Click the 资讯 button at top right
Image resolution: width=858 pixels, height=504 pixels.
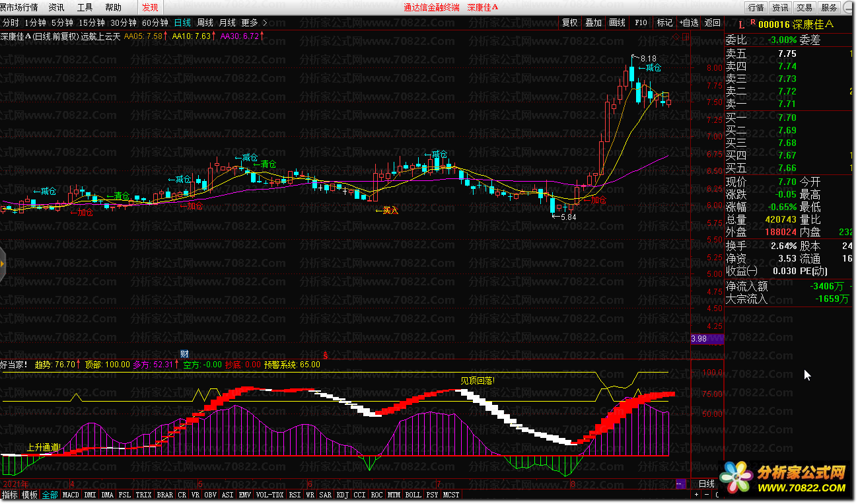[780, 7]
